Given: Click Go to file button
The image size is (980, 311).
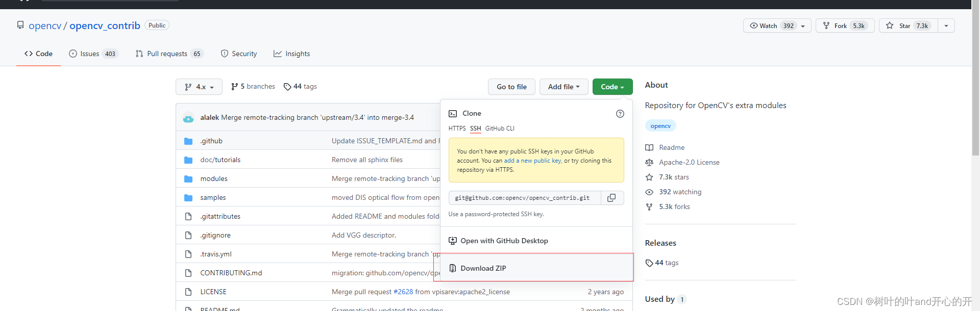Looking at the screenshot, I should point(511,87).
